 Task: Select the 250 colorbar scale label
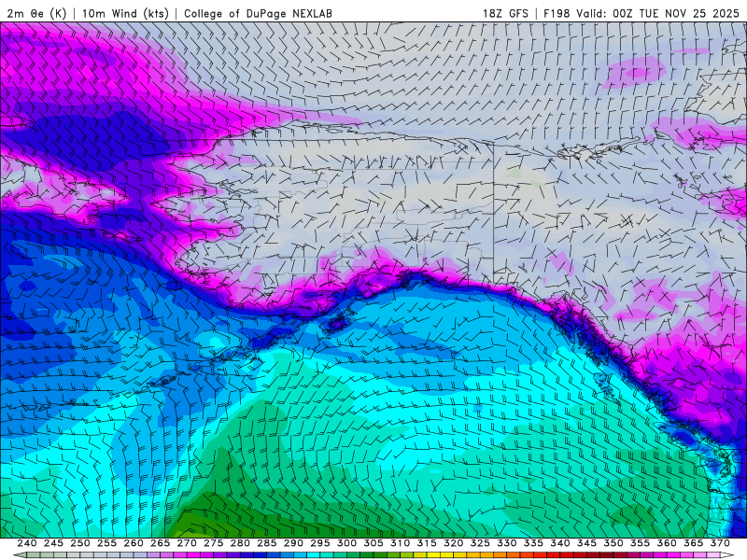(x=80, y=543)
